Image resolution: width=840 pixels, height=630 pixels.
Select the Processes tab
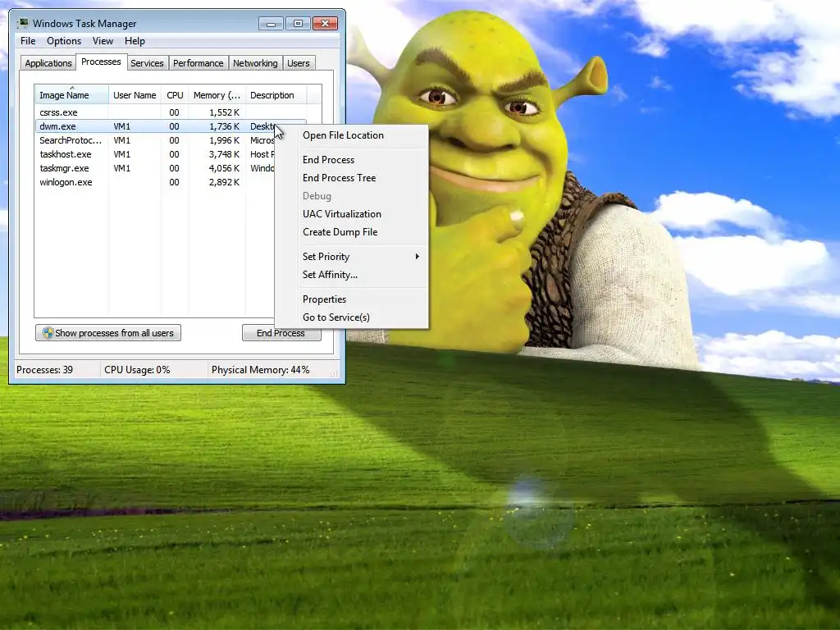click(101, 62)
